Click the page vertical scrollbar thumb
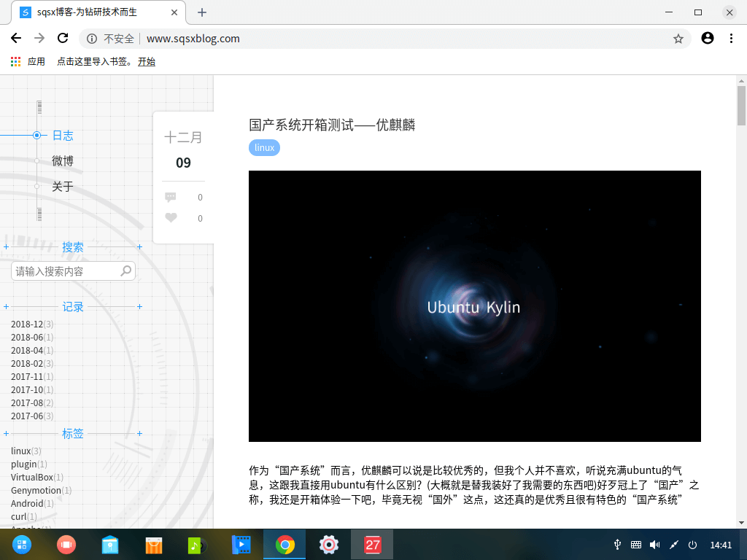The width and height of the screenshot is (747, 560). click(741, 106)
